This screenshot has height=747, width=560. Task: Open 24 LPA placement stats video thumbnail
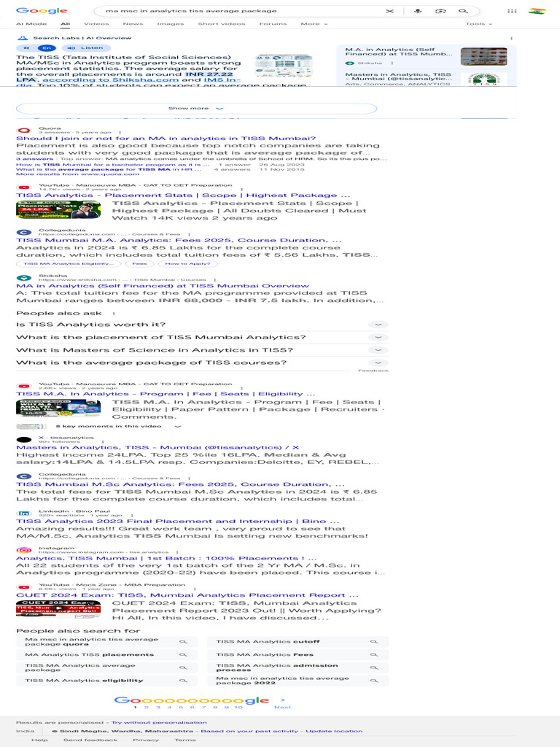58,210
